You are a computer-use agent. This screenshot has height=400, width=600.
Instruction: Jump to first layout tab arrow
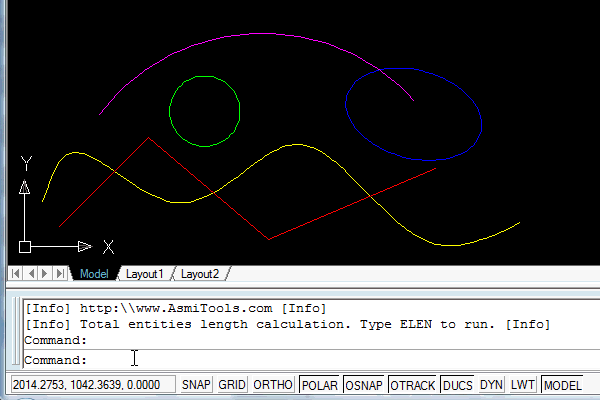[16, 274]
